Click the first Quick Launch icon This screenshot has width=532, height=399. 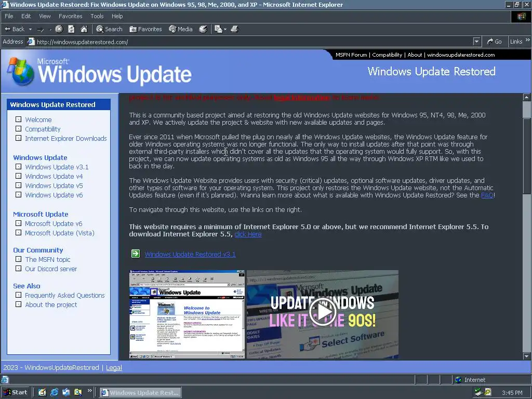42,392
